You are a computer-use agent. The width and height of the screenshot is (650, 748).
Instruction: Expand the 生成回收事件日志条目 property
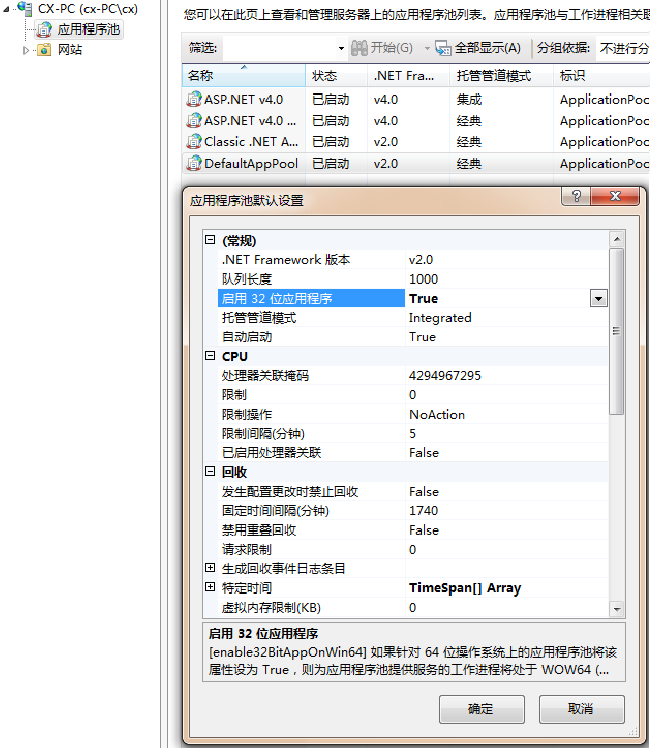coord(210,568)
